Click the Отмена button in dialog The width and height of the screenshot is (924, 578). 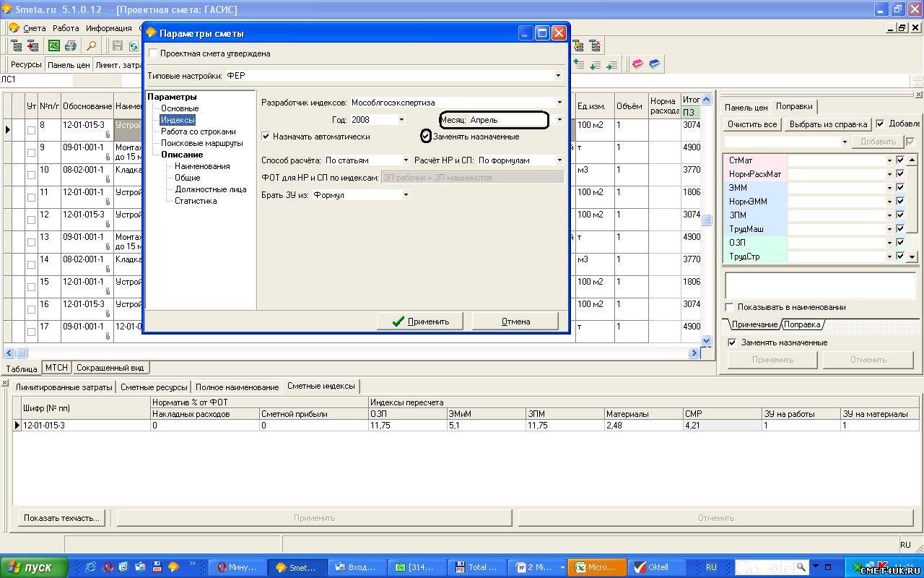pos(515,322)
